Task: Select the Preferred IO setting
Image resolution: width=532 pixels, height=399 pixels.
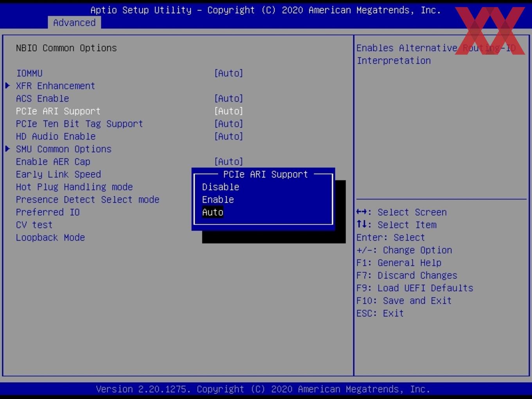Action: [x=48, y=212]
